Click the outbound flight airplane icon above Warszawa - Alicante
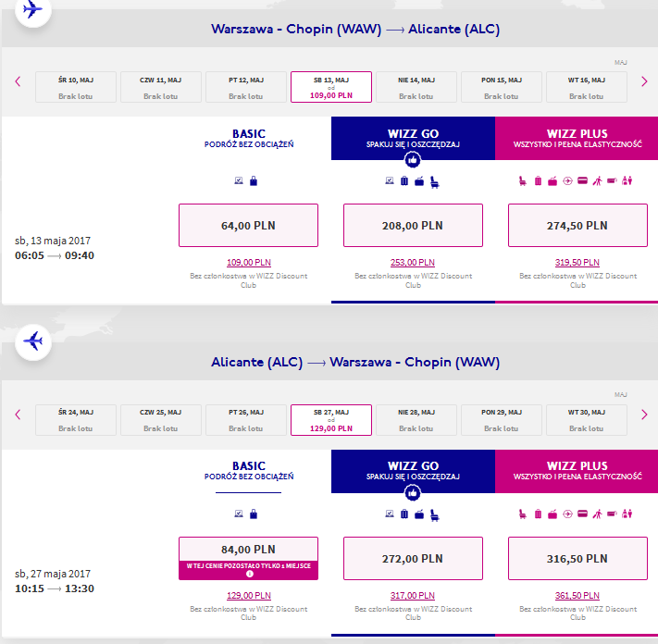658x644 pixels. click(33, 9)
